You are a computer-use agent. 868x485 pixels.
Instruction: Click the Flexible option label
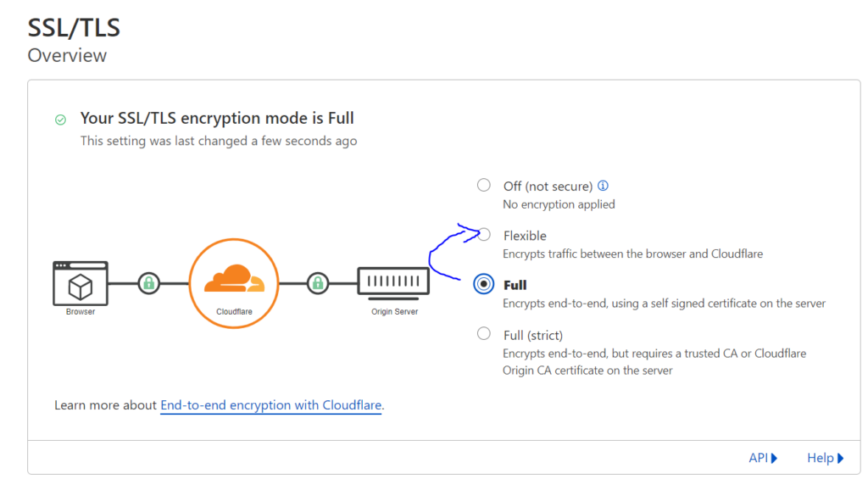point(525,236)
